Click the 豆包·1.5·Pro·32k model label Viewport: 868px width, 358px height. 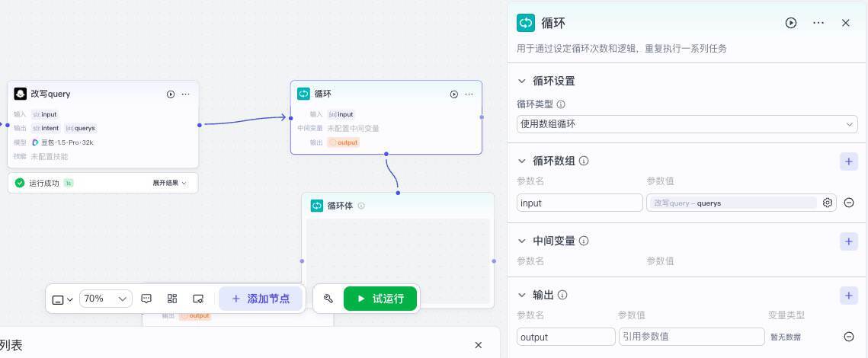point(62,142)
